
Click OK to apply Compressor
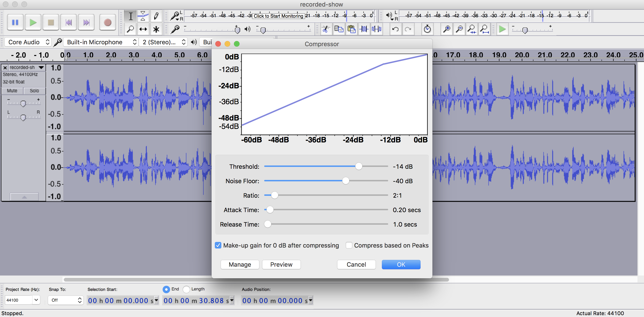(401, 265)
